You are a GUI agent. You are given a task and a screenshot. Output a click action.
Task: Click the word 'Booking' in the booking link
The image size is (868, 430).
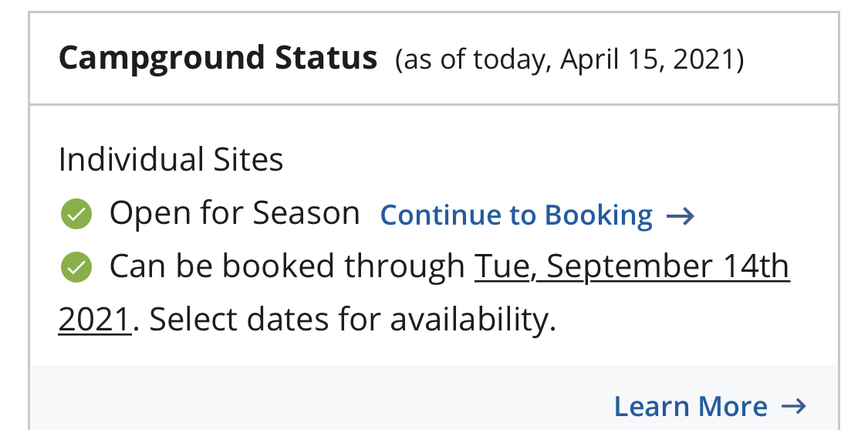click(599, 215)
